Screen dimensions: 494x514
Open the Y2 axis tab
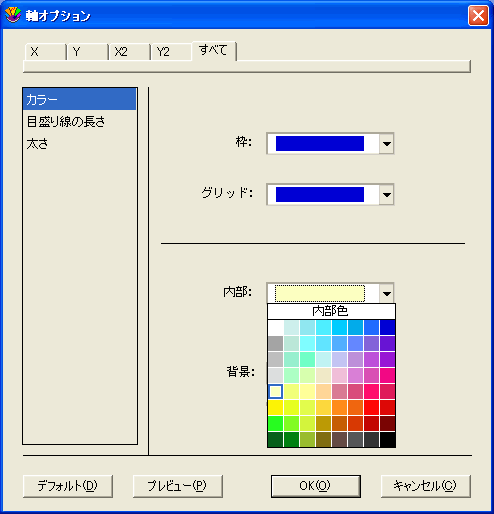(171, 52)
